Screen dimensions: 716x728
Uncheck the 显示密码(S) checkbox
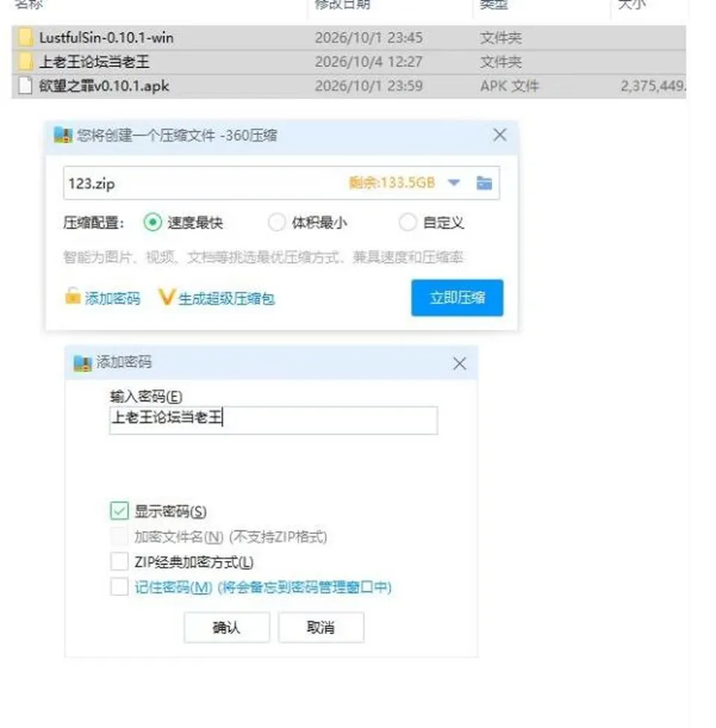(119, 511)
